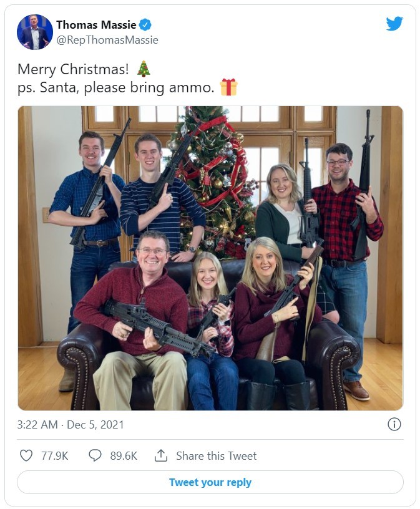Click the @RepThomasMassie handle
The height and width of the screenshot is (509, 420).
click(x=107, y=40)
